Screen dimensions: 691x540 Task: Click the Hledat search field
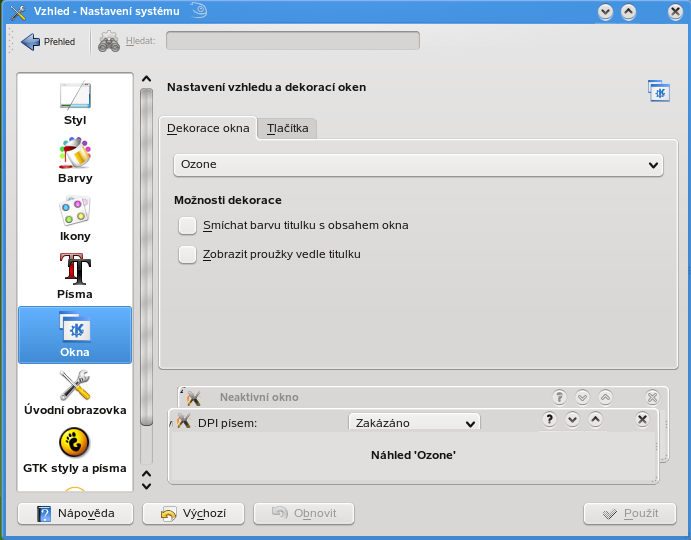click(x=293, y=41)
